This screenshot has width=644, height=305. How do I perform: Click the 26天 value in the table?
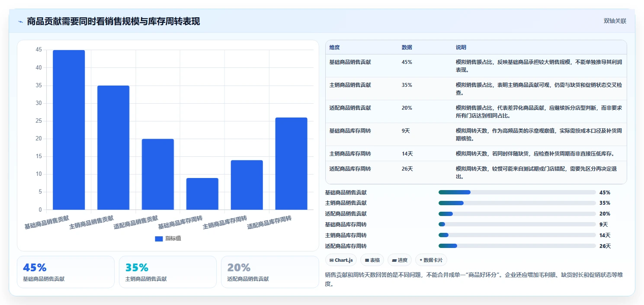pos(407,169)
